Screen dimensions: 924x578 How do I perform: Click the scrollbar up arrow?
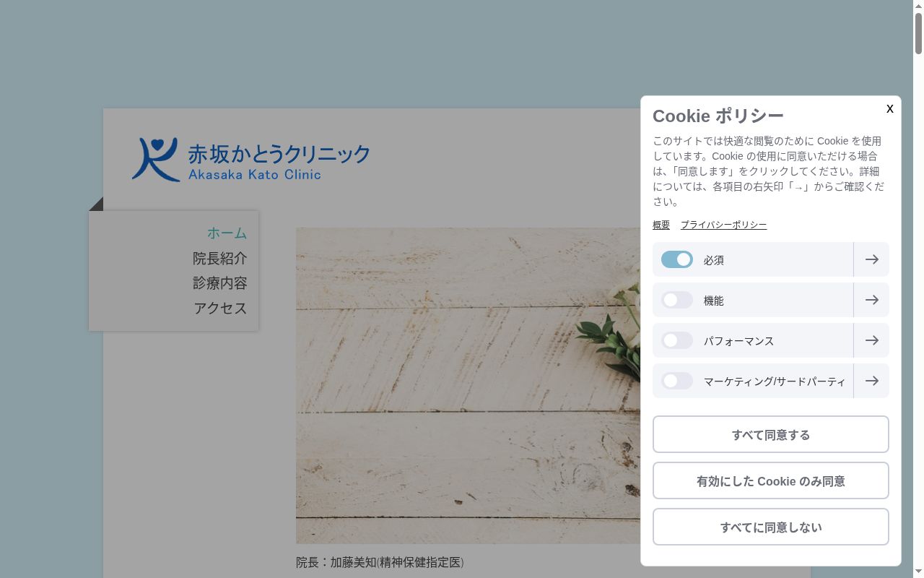918,5
